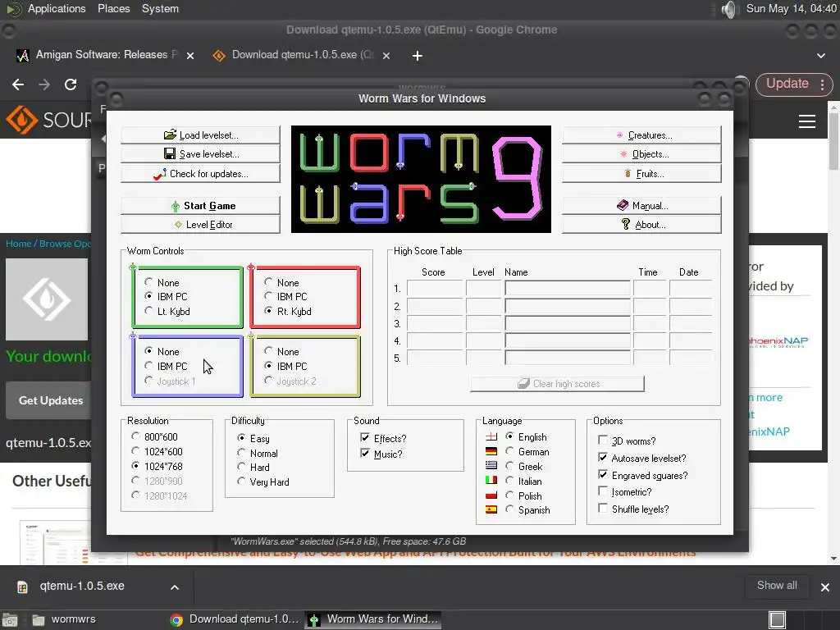The width and height of the screenshot is (840, 630).
Task: Open the System menu
Action: coord(160,8)
